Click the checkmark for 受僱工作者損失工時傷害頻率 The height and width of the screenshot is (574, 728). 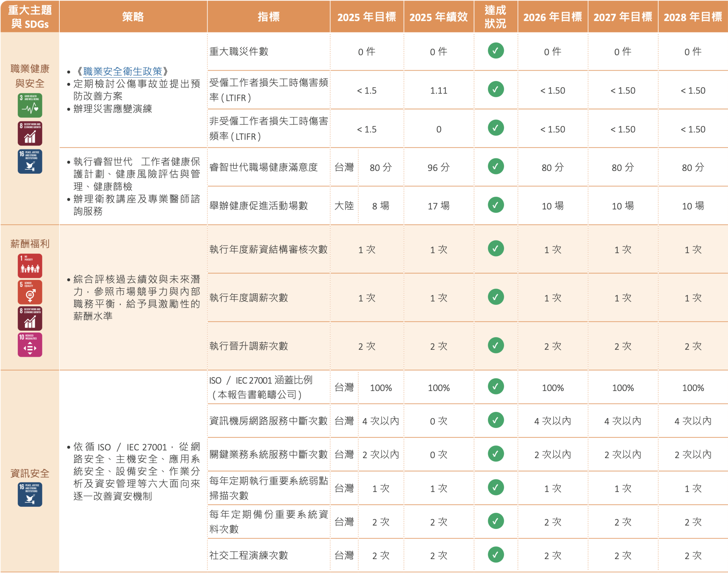(x=496, y=90)
